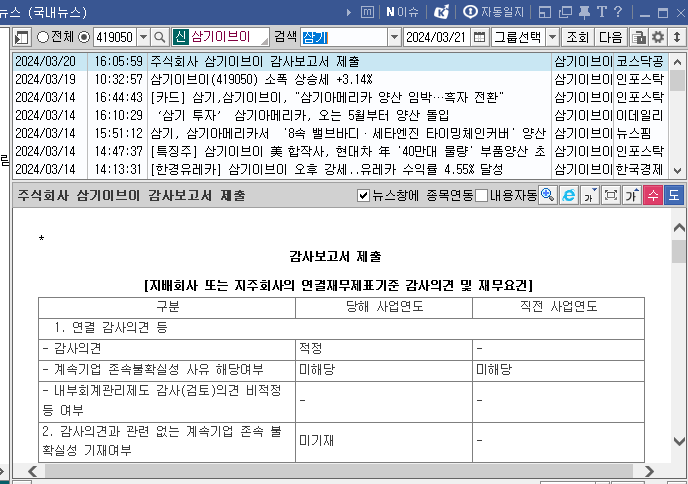The height and width of the screenshot is (484, 688).
Task: Click the blue 도 sell button
Action: 674,195
